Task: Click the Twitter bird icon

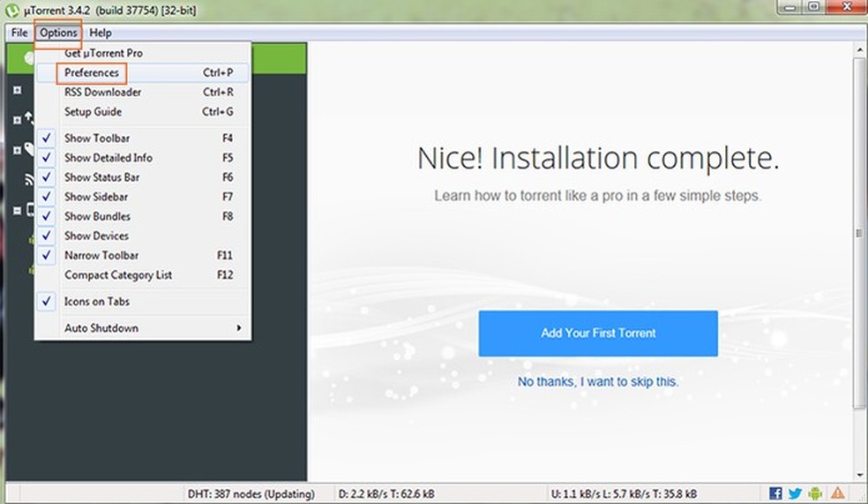Action: point(795,493)
